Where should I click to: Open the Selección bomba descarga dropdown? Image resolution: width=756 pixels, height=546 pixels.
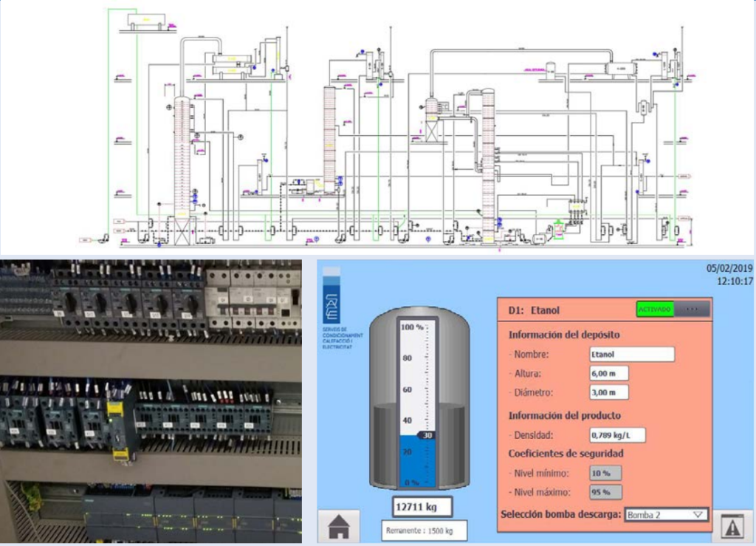[666, 514]
